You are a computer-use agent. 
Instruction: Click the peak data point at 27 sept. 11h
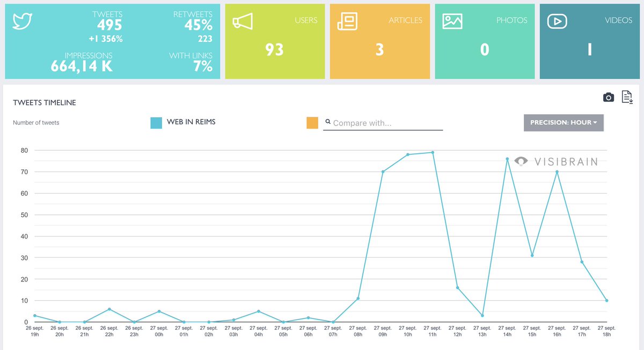coord(433,152)
